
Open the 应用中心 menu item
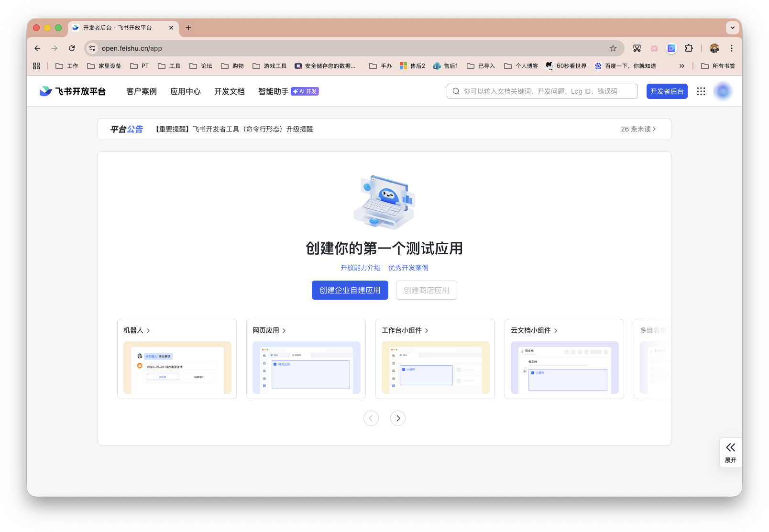pyautogui.click(x=185, y=91)
